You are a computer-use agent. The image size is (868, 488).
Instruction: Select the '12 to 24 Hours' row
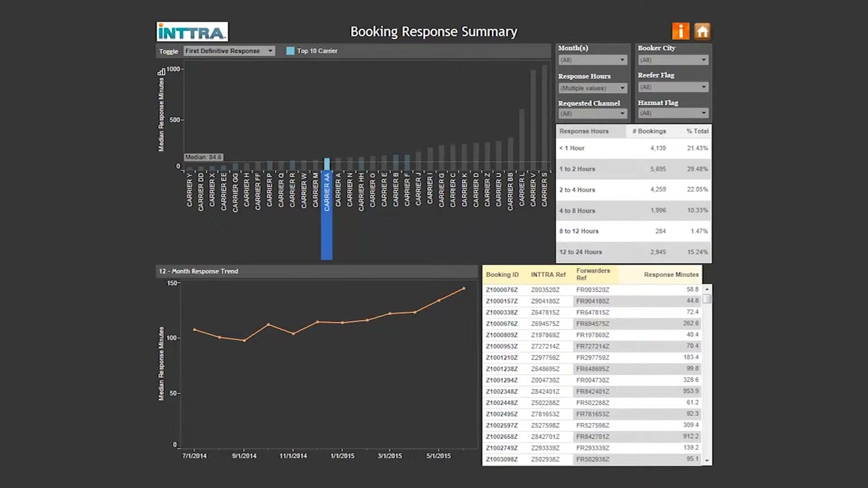click(634, 252)
